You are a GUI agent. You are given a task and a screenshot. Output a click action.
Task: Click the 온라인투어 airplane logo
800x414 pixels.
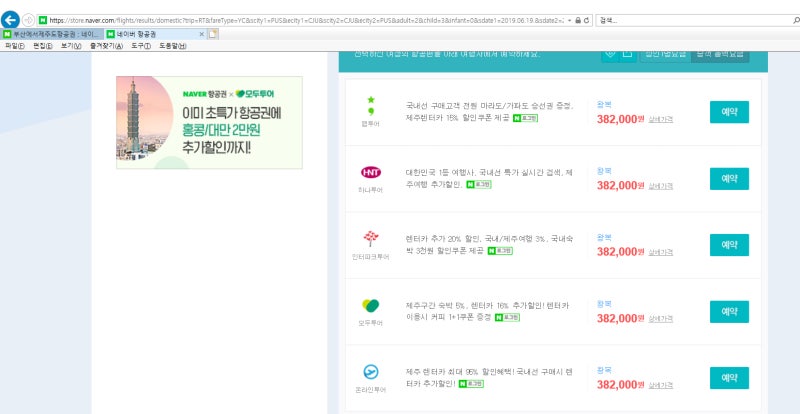coord(371,372)
